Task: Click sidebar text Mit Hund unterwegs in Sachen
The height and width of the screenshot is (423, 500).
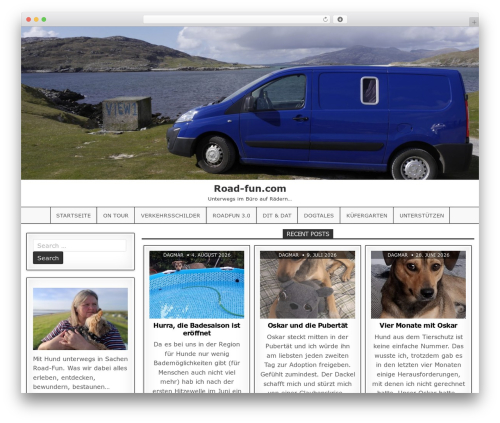Action: (80, 359)
